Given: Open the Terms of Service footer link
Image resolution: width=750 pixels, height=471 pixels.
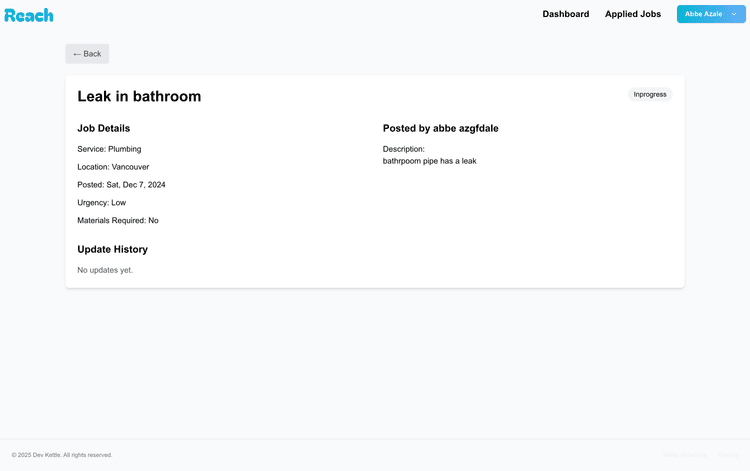Looking at the screenshot, I should pos(685,455).
